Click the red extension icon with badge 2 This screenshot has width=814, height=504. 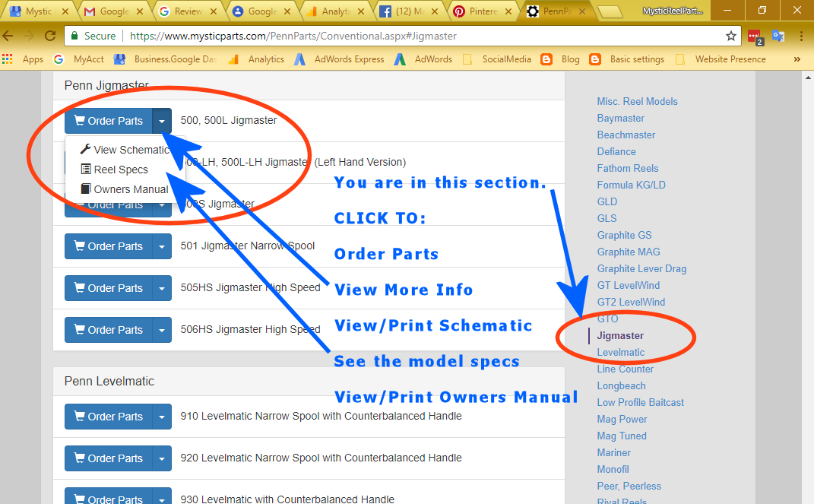click(754, 36)
